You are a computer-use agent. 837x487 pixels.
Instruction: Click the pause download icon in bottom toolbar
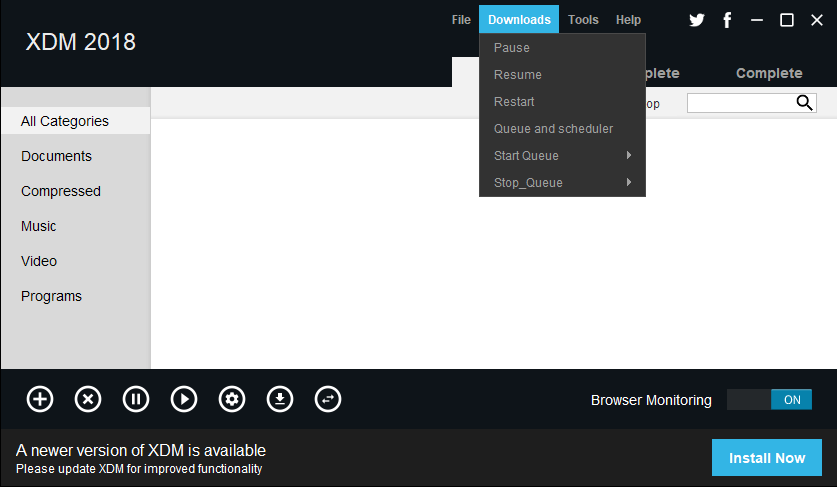point(136,399)
